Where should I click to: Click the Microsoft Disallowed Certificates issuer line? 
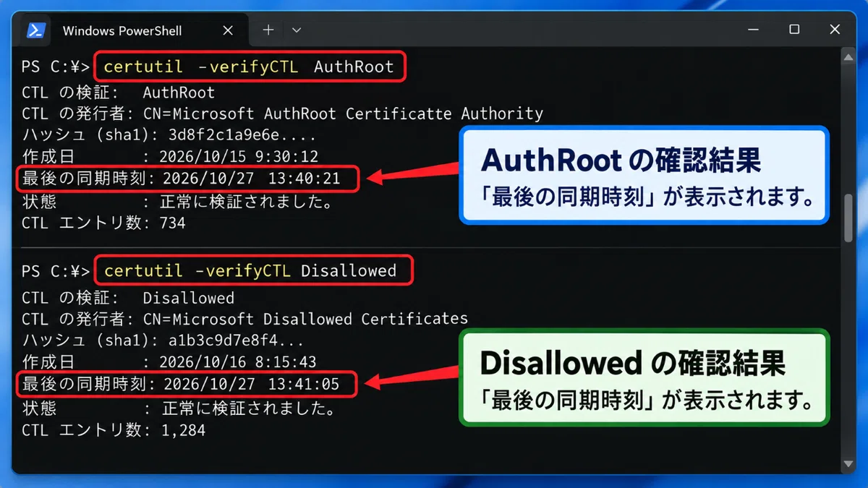pyautogui.click(x=244, y=319)
